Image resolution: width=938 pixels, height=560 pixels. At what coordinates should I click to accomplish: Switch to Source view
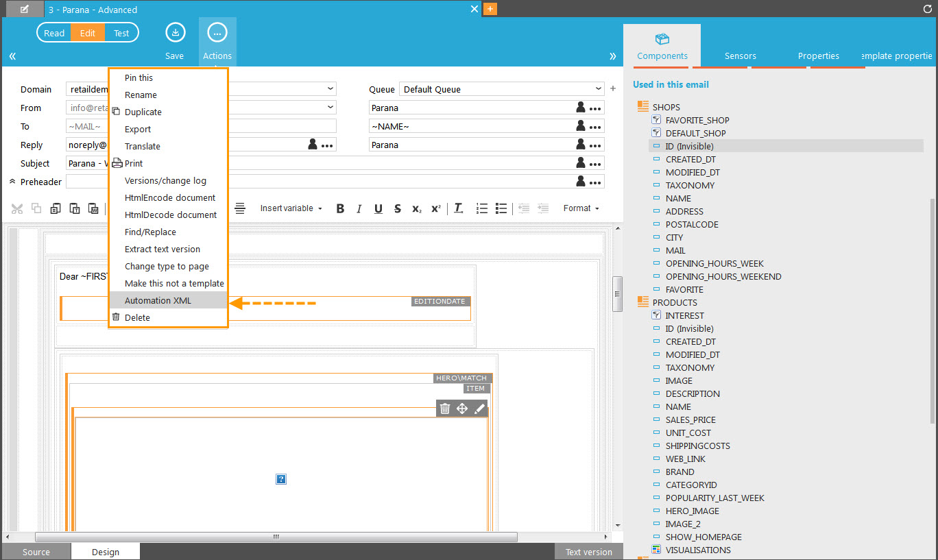[x=36, y=552]
